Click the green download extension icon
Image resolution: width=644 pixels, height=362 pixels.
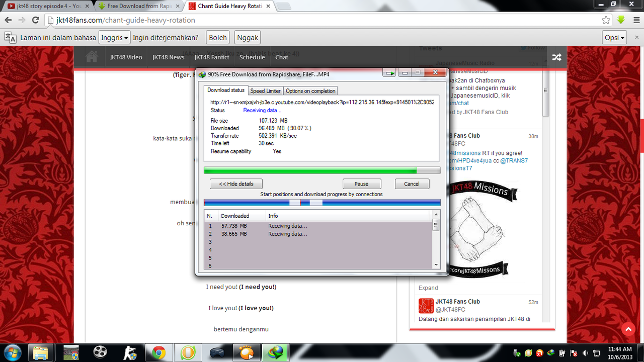(x=621, y=20)
